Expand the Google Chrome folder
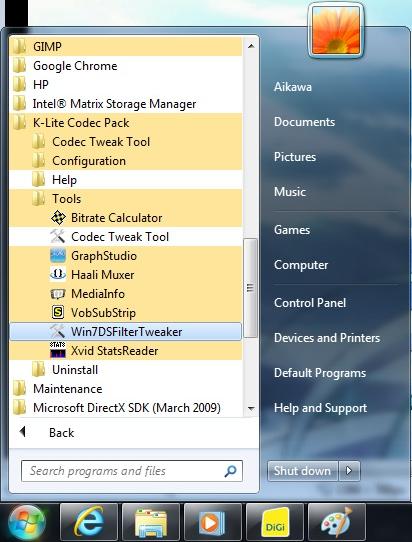The width and height of the screenshot is (412, 542). [x=126, y=66]
